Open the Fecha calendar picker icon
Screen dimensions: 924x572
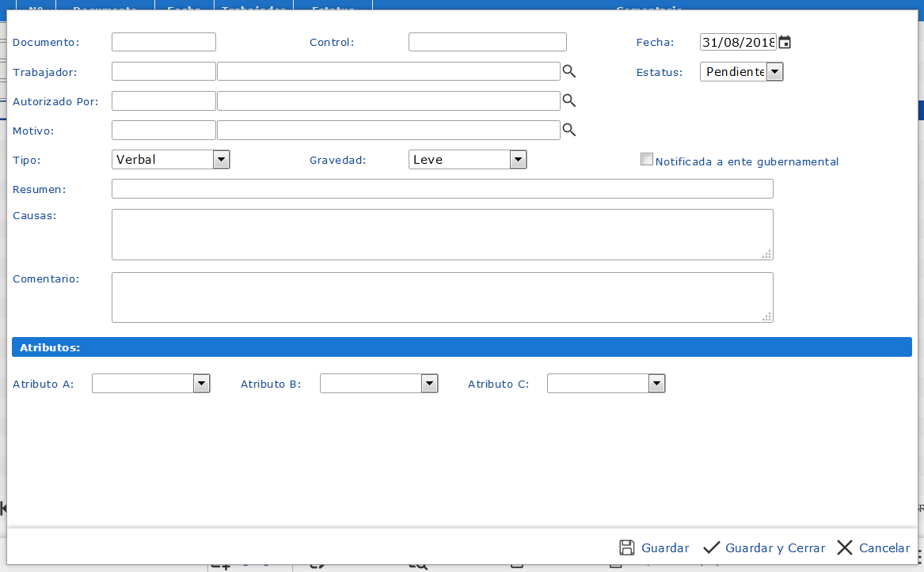click(x=785, y=42)
